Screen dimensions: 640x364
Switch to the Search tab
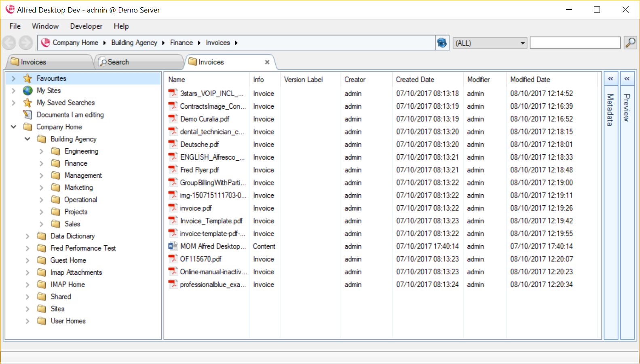[x=118, y=62]
